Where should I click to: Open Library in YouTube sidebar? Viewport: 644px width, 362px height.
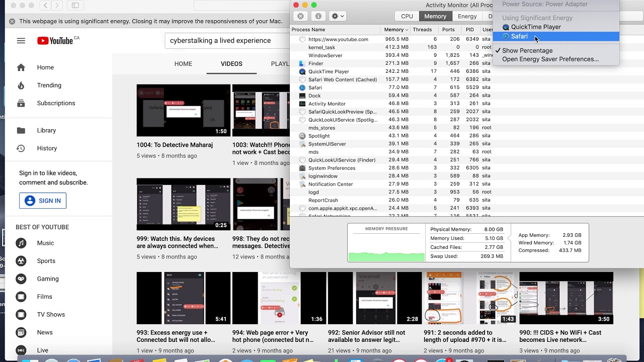click(x=46, y=130)
